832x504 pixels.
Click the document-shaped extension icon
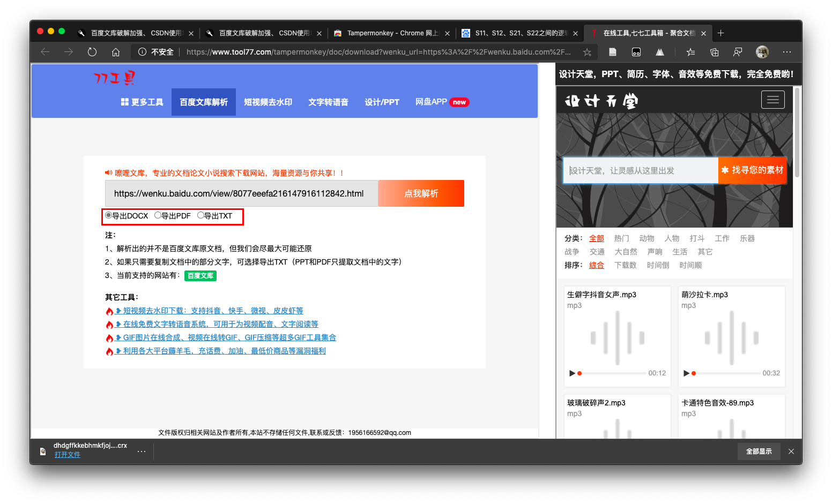coord(613,52)
